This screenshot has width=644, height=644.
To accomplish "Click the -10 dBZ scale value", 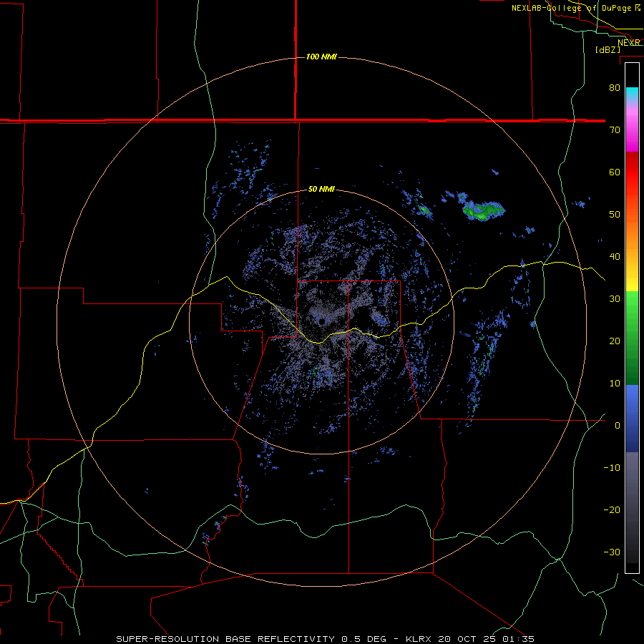I will [x=612, y=468].
